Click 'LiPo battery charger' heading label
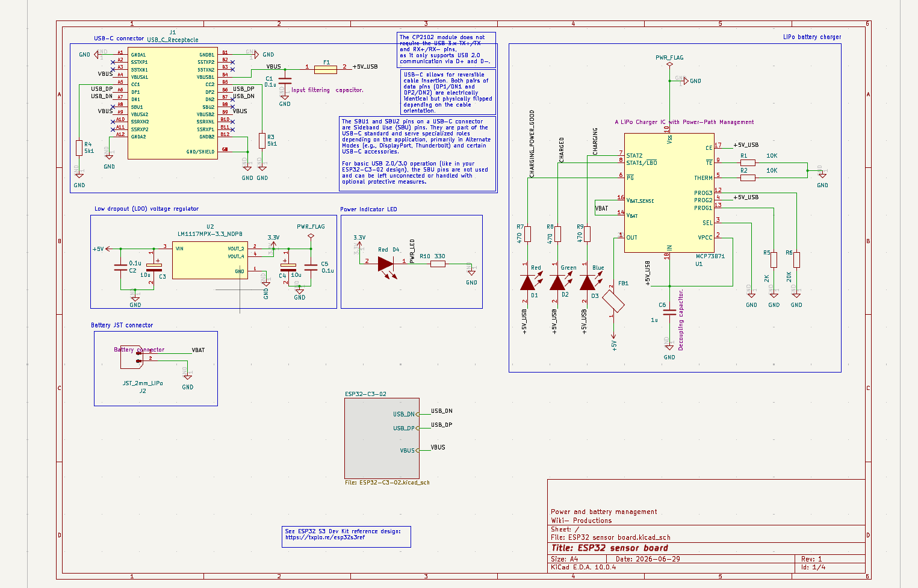 click(x=812, y=37)
